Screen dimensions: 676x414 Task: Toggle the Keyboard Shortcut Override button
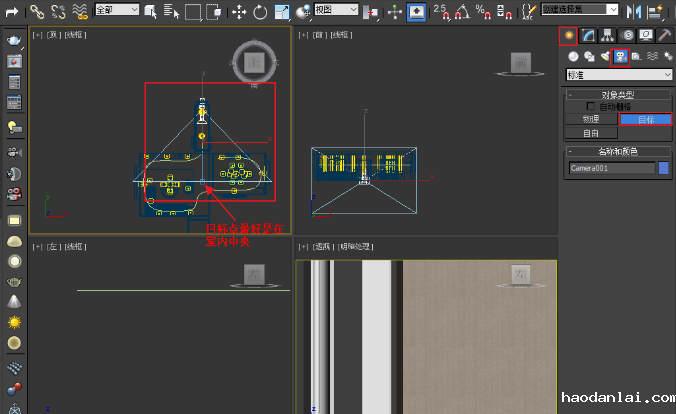click(416, 12)
